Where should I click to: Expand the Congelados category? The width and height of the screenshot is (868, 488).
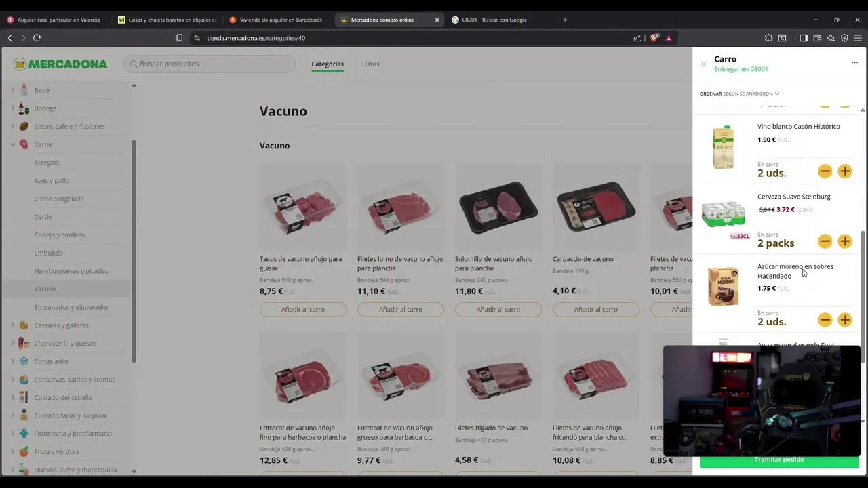pyautogui.click(x=12, y=361)
